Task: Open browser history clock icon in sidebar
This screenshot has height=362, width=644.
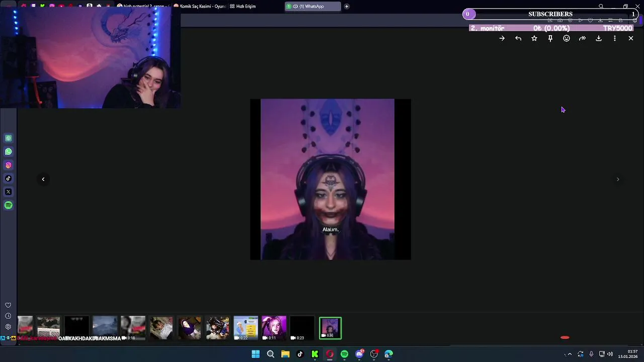Action: [8, 316]
